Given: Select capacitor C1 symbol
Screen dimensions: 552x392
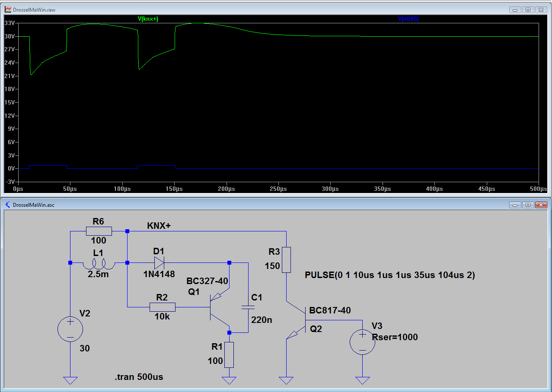Looking at the screenshot, I should click(248, 307).
